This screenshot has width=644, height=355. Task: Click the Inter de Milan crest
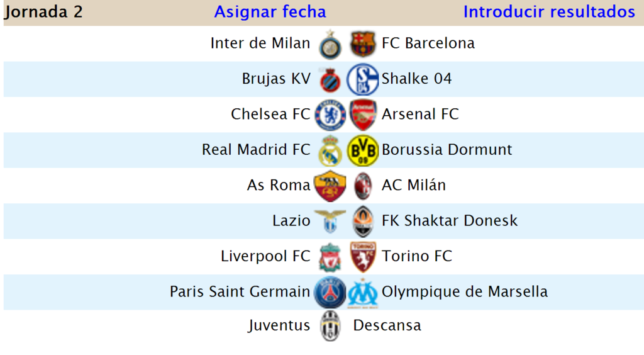coord(330,44)
